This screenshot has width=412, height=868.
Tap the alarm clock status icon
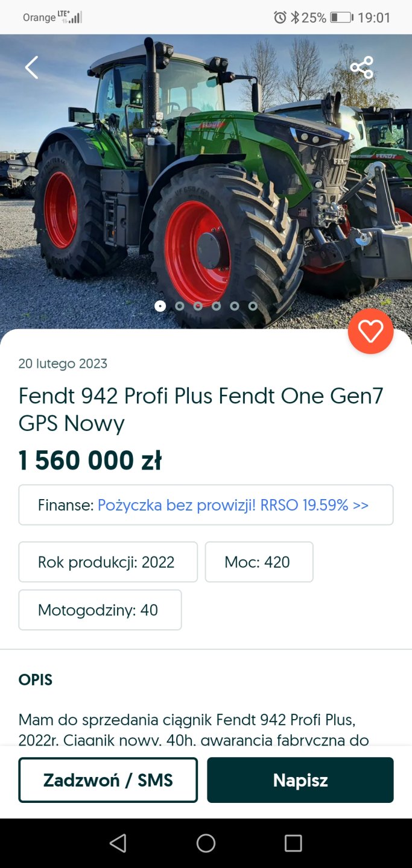(x=280, y=17)
